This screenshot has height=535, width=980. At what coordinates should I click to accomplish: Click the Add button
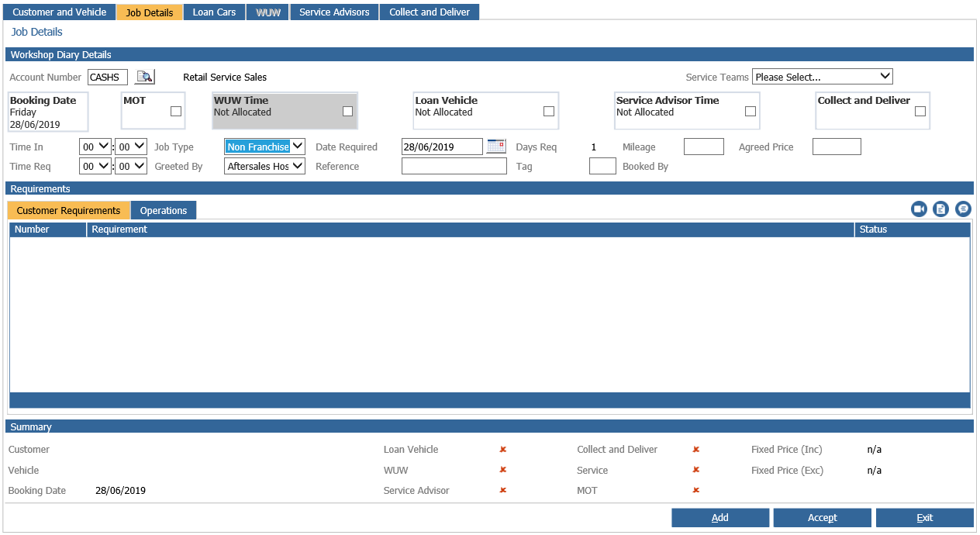click(720, 518)
